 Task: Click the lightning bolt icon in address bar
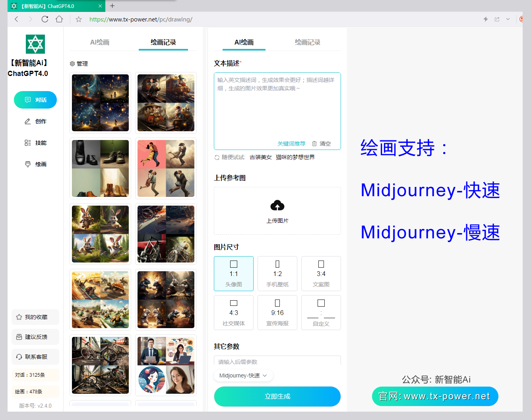point(486,19)
